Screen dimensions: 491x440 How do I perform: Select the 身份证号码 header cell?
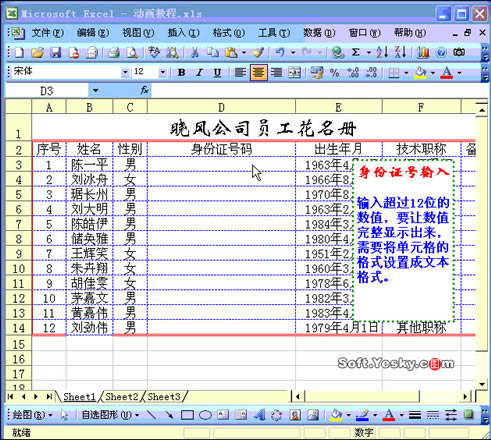(x=221, y=149)
